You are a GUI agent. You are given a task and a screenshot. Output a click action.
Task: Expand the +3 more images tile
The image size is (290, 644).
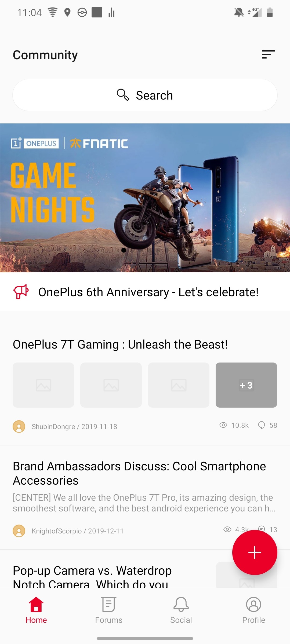point(246,385)
